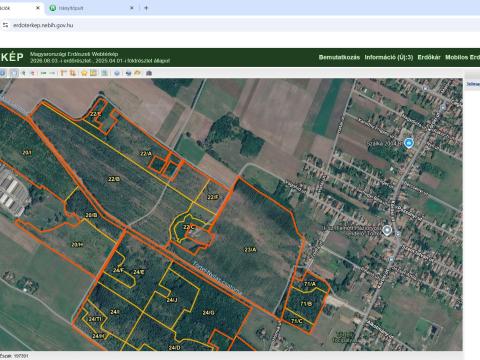Select forest parcel labeled 24/J
The width and height of the screenshot is (480, 360).
click(172, 300)
